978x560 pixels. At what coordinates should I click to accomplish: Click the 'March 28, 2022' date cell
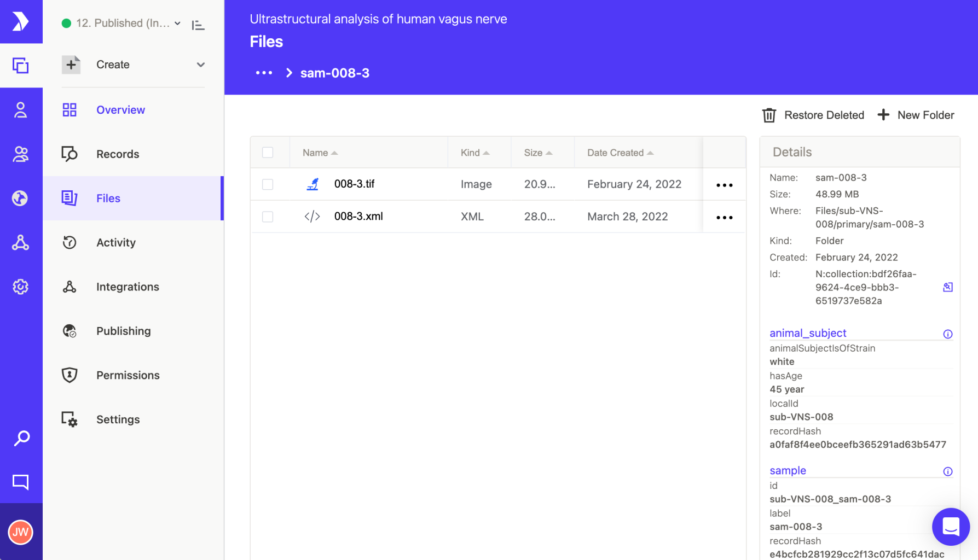(627, 217)
